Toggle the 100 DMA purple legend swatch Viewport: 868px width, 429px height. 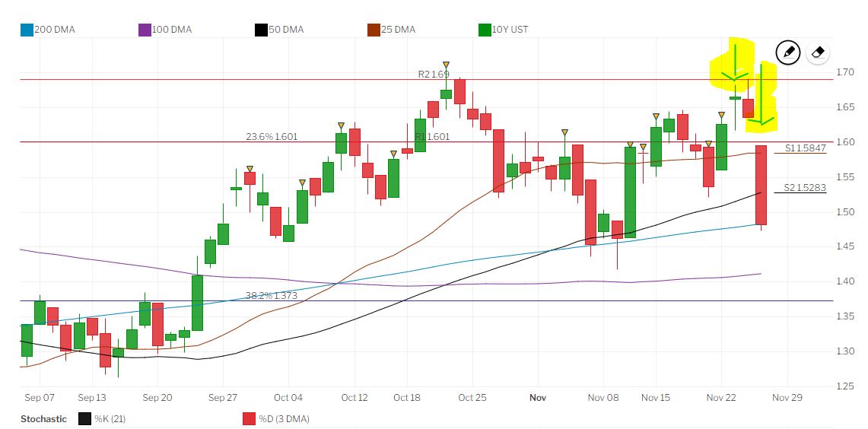click(x=145, y=30)
